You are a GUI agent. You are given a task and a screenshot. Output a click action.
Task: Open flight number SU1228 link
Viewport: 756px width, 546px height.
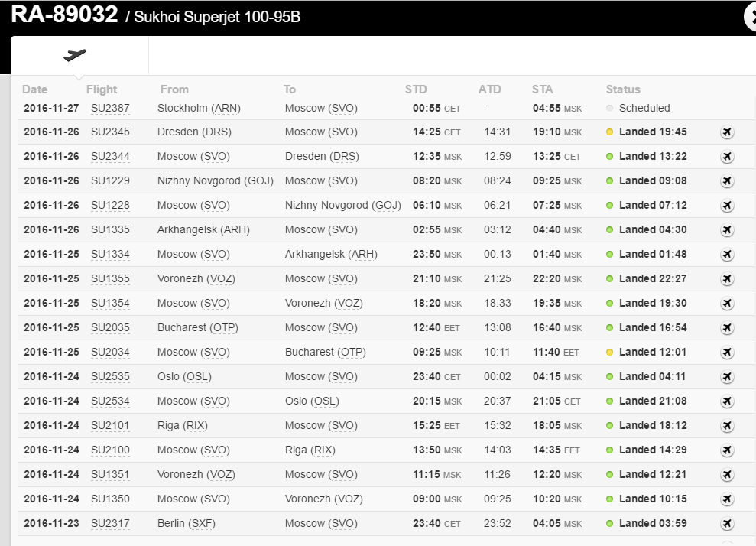110,206
